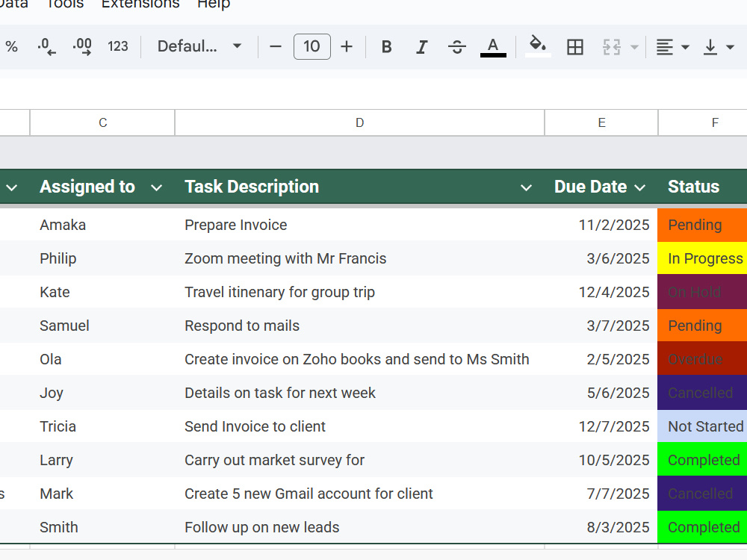Open the fill color picker
The image size is (747, 560).
click(538, 46)
